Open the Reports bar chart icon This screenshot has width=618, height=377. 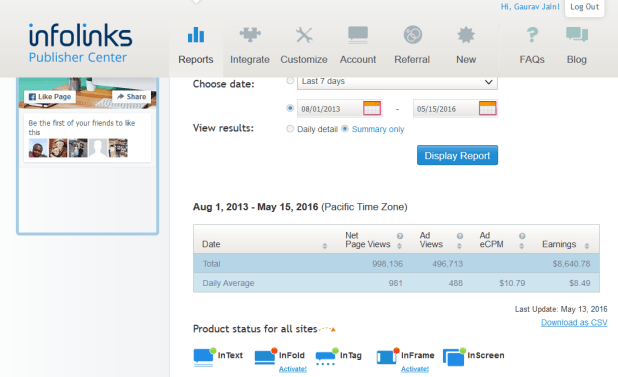coord(196,35)
